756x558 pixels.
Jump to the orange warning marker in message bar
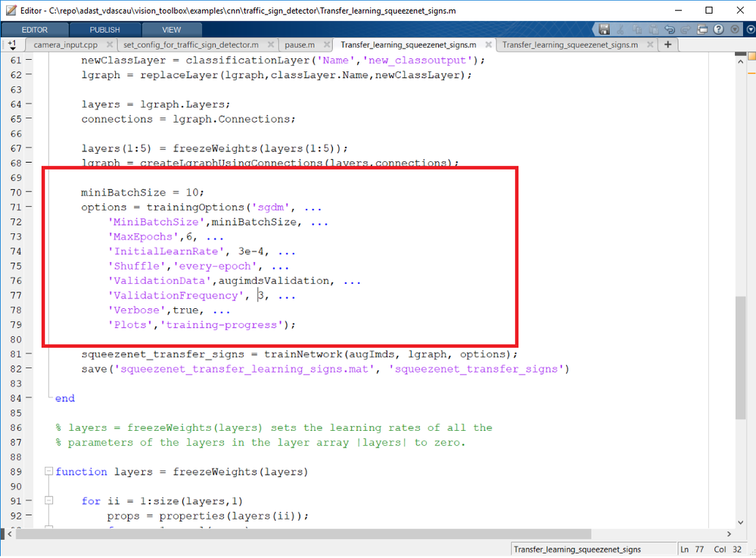point(751,73)
